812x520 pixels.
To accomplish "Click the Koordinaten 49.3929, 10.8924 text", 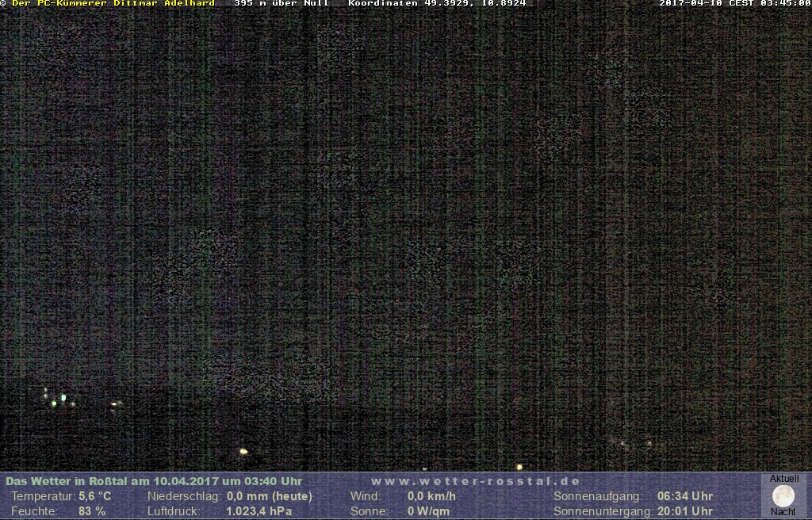I will pyautogui.click(x=437, y=4).
